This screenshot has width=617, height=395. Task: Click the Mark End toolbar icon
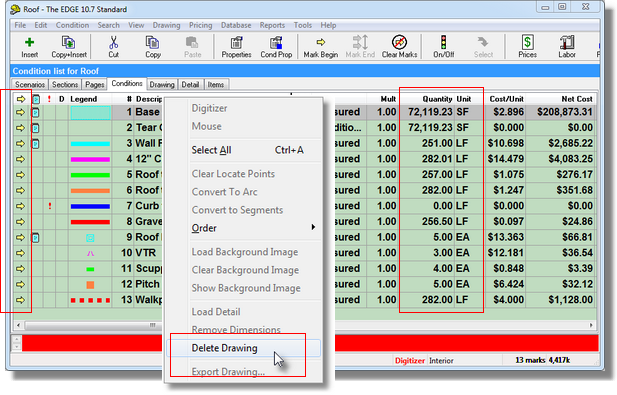(360, 47)
